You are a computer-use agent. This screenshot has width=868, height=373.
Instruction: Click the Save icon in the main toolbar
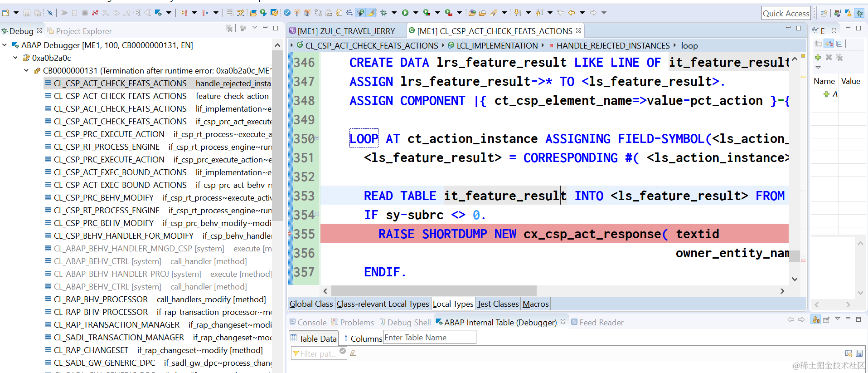click(27, 13)
